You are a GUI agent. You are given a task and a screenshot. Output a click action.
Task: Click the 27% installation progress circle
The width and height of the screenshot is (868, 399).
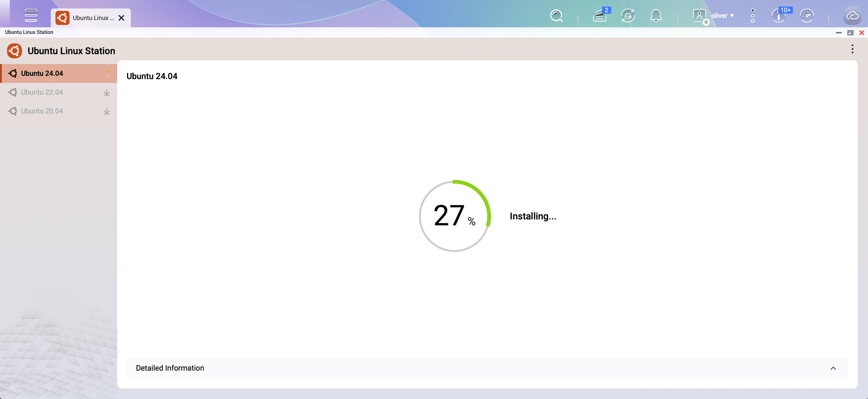(455, 216)
